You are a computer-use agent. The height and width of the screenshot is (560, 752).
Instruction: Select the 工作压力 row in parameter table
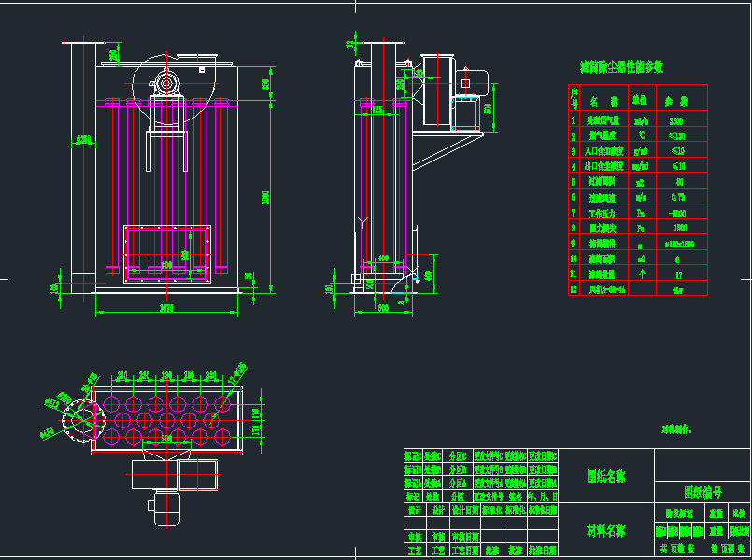click(607, 213)
